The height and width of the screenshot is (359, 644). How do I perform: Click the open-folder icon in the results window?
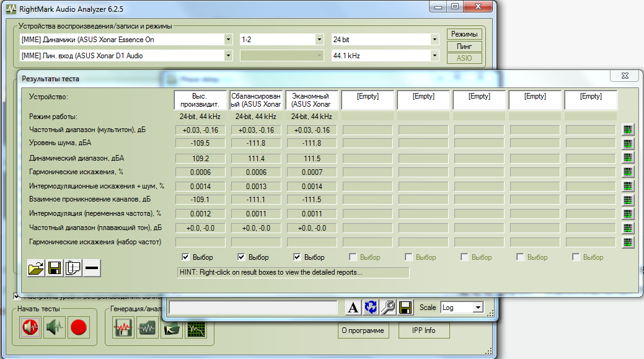pos(36,268)
